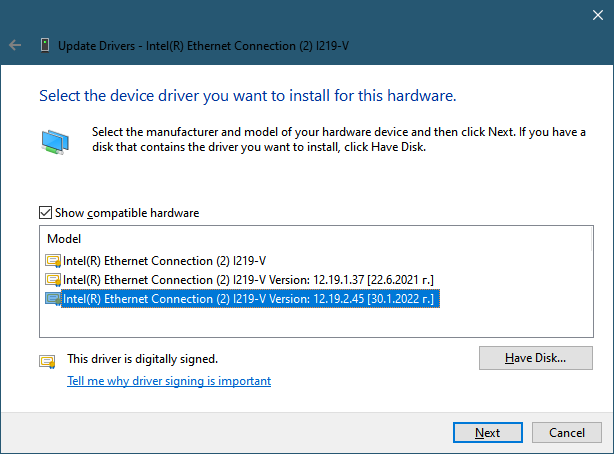Click certificate icon of 12.19.2.45 row
The width and height of the screenshot is (614, 454).
53,299
